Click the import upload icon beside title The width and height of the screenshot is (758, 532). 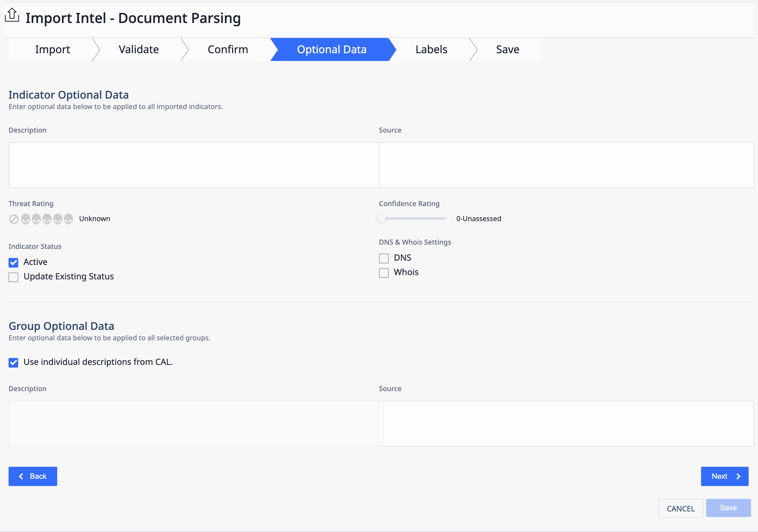point(12,16)
